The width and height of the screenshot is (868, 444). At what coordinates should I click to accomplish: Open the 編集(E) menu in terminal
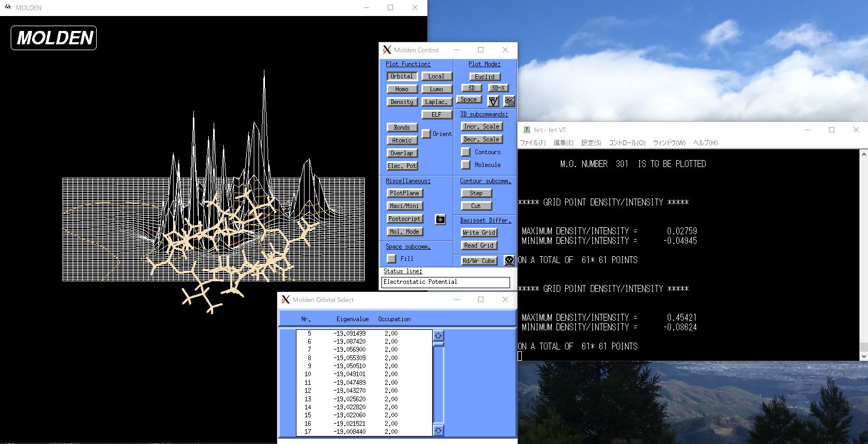564,143
